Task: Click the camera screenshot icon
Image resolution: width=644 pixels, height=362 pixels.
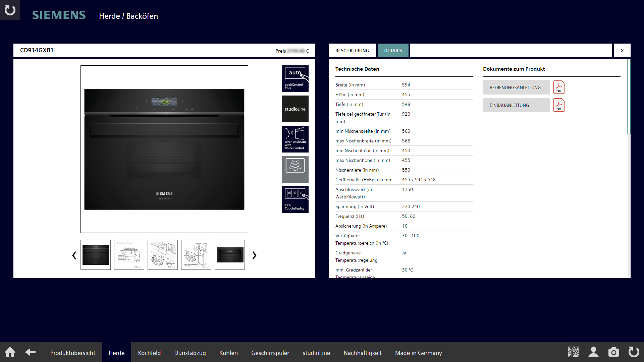Action: [x=613, y=352]
